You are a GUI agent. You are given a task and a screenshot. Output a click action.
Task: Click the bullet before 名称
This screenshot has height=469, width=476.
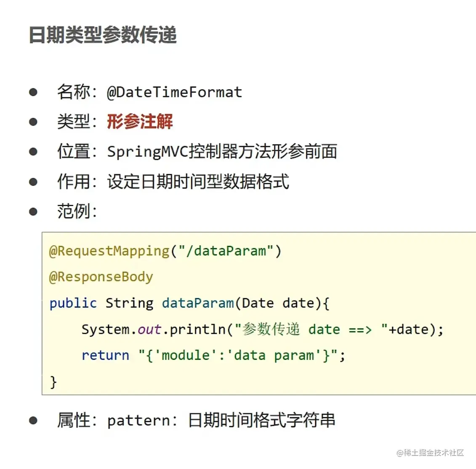pos(33,92)
